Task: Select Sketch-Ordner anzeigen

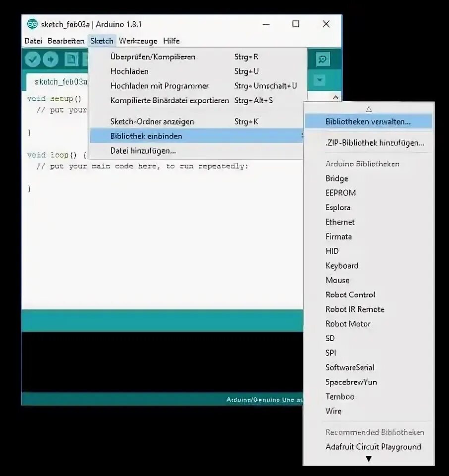Action: [196, 122]
